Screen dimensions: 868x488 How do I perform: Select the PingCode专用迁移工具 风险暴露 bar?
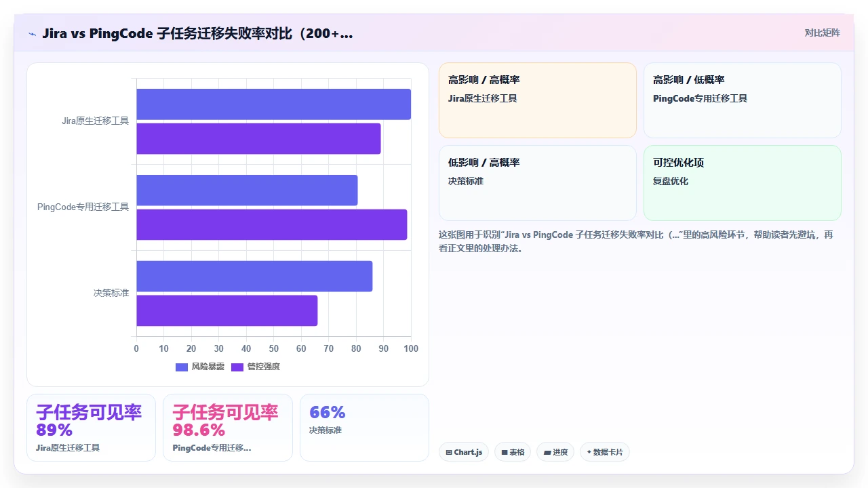(247, 190)
